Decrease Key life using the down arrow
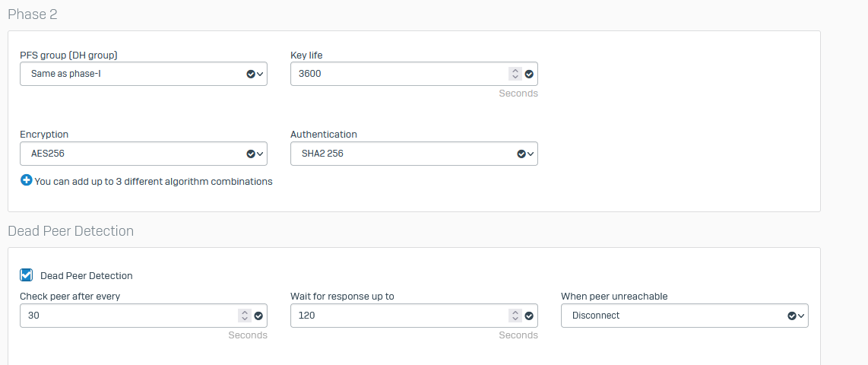 point(515,77)
